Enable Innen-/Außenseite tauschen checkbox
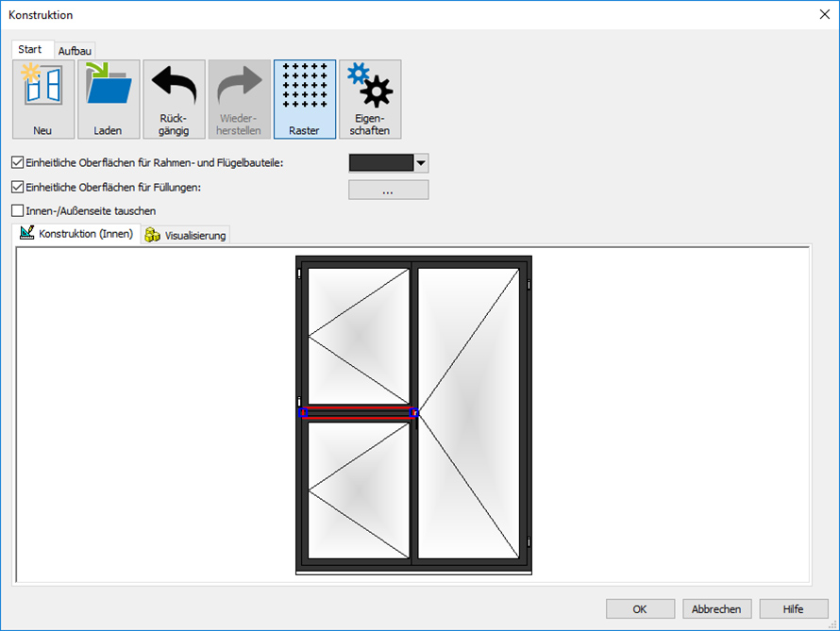Viewport: 840px width, 631px height. pos(17,210)
